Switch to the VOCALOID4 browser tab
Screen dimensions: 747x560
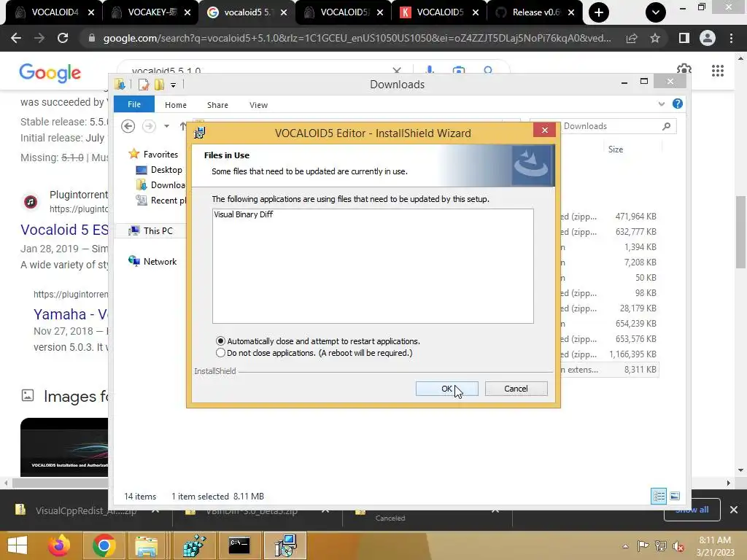pyautogui.click(x=54, y=12)
